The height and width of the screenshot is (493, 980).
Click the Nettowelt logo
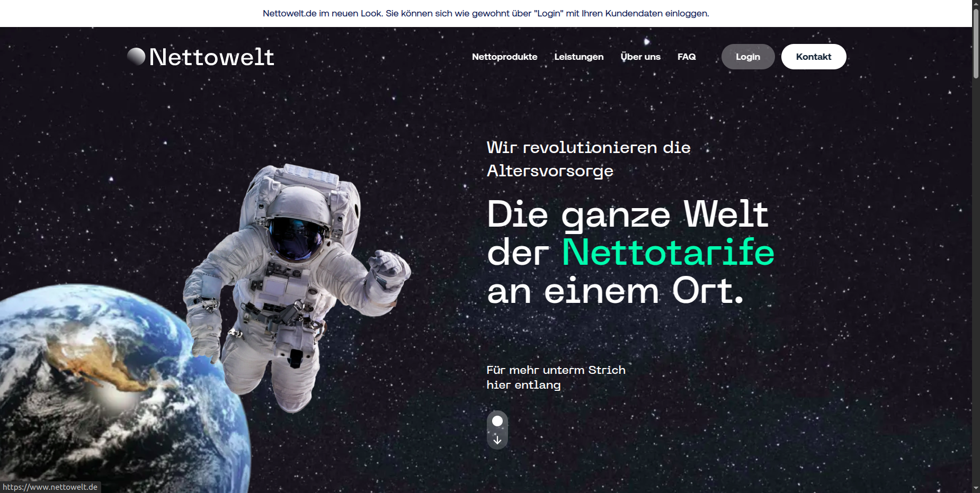[x=201, y=57]
